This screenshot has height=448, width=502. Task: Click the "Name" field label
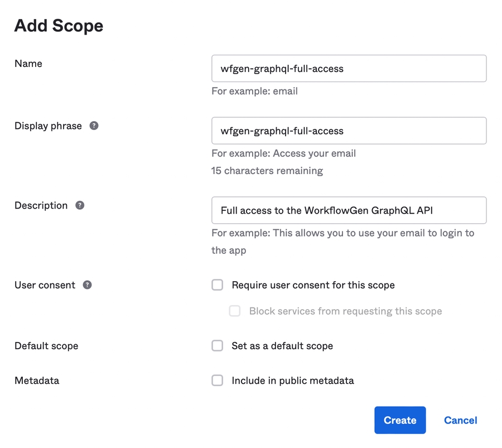(28, 64)
